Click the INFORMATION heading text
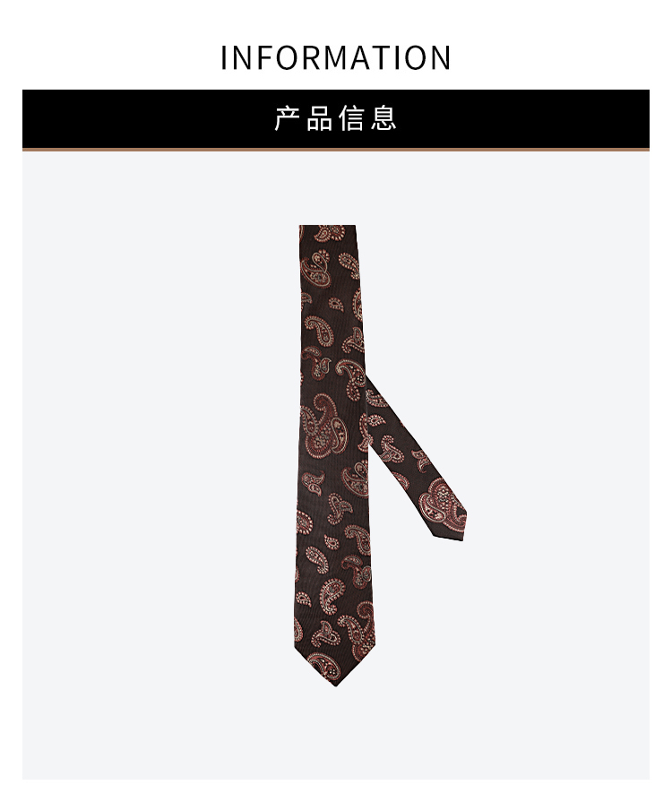Viewport: 672px width, 785px height. [335, 57]
